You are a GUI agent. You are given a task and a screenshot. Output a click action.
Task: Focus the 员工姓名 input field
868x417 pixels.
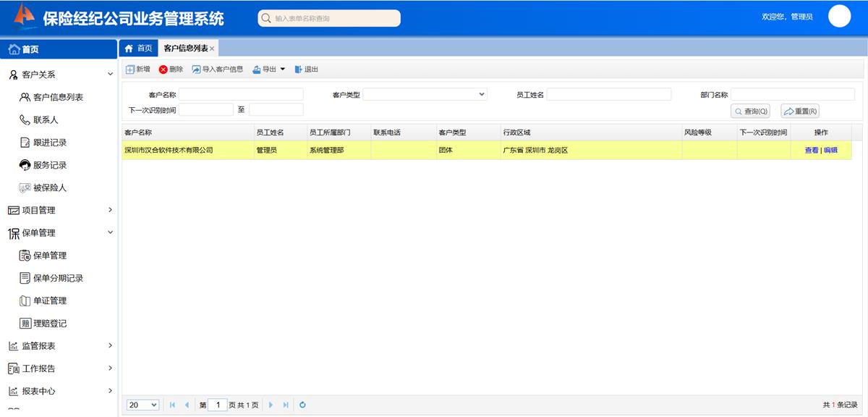click(x=609, y=94)
